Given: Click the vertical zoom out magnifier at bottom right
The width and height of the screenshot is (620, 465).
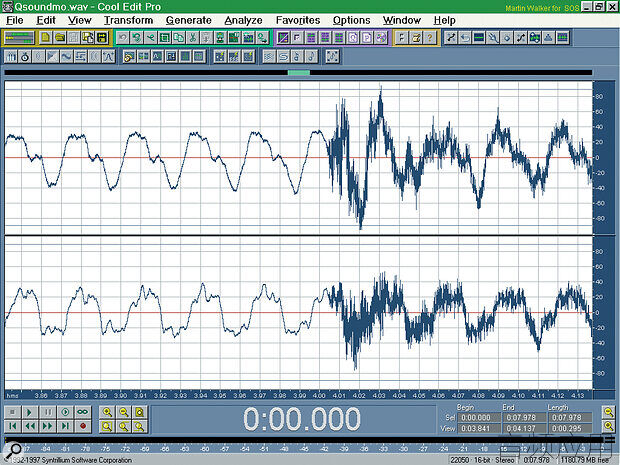Looking at the screenshot, I should pos(609,426).
